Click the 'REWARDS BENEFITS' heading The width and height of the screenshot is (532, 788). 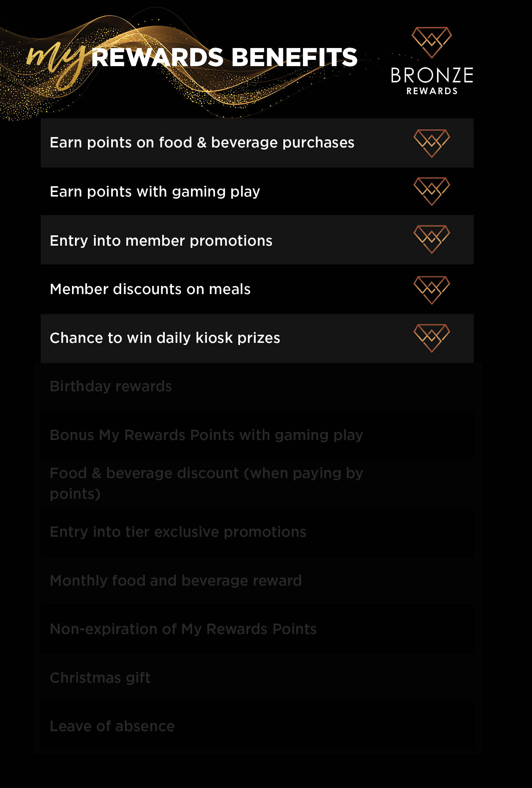click(224, 58)
